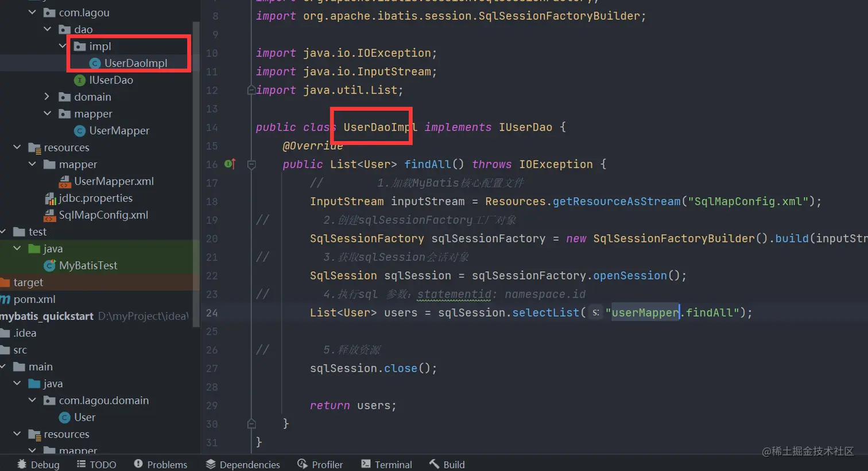868x471 pixels.
Task: Open SqlMapConfig.xml file
Action: 103,215
